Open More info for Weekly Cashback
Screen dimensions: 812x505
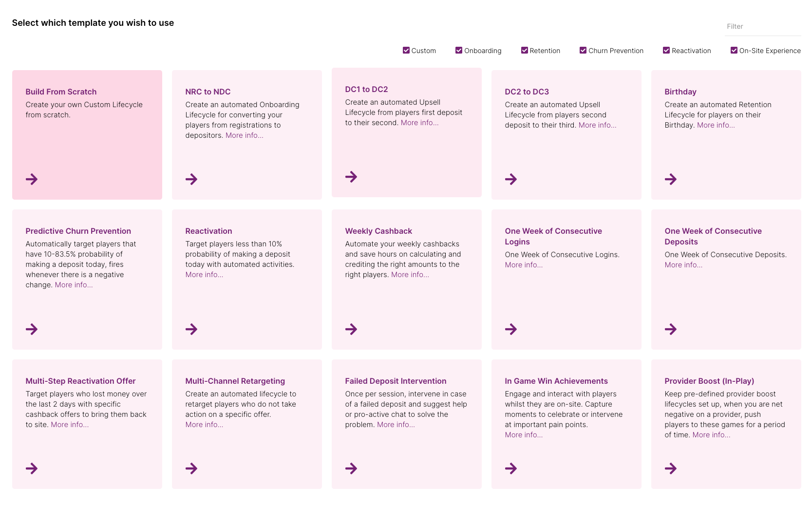pos(410,275)
